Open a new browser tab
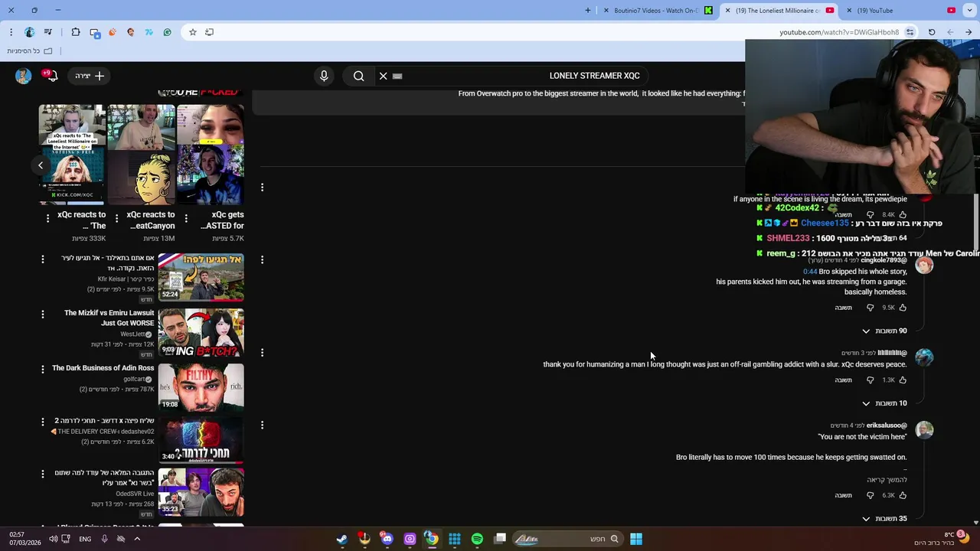Image resolution: width=980 pixels, height=551 pixels. click(588, 11)
